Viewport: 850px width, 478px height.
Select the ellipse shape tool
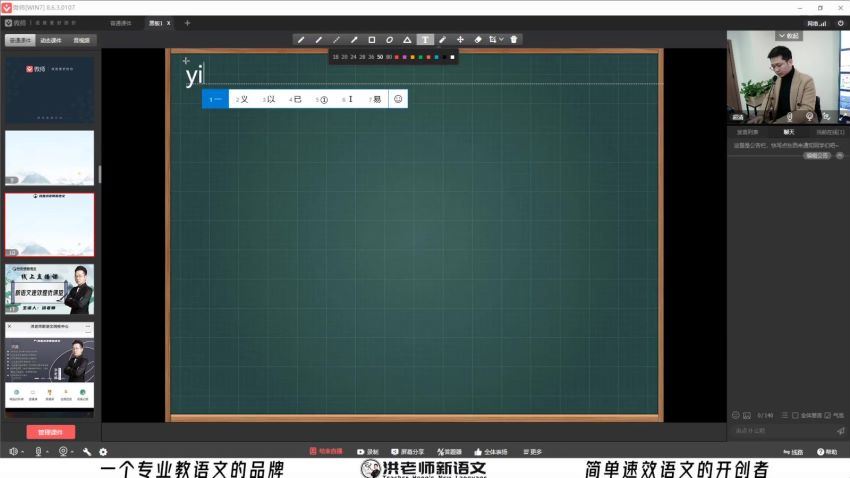[x=390, y=40]
